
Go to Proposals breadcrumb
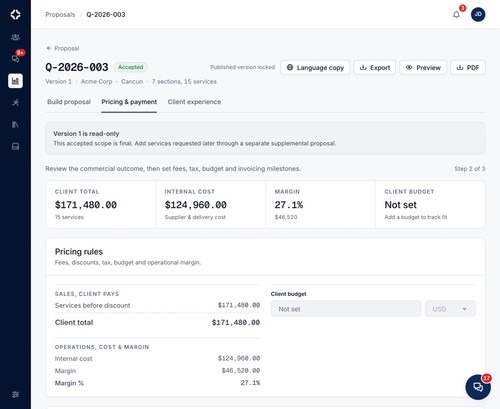pyautogui.click(x=60, y=15)
